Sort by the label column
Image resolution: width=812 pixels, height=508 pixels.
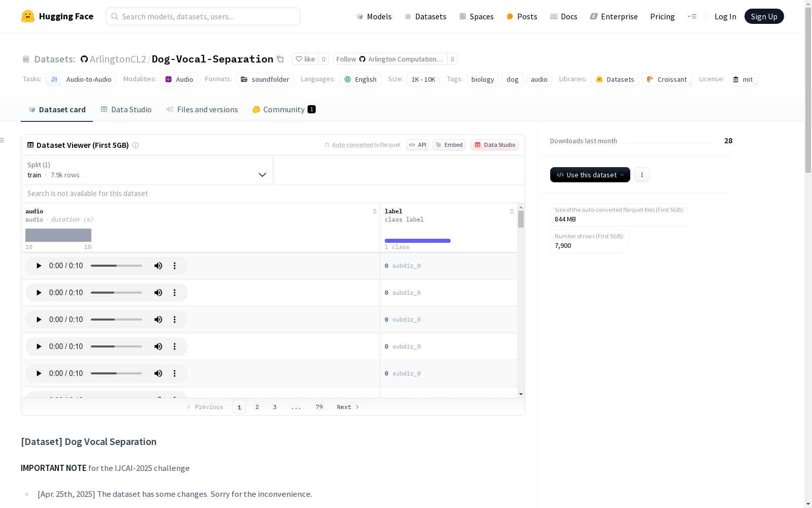tap(512, 211)
